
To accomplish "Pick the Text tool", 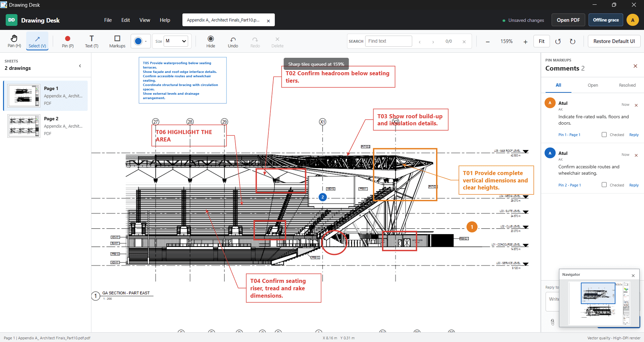I will point(91,41).
